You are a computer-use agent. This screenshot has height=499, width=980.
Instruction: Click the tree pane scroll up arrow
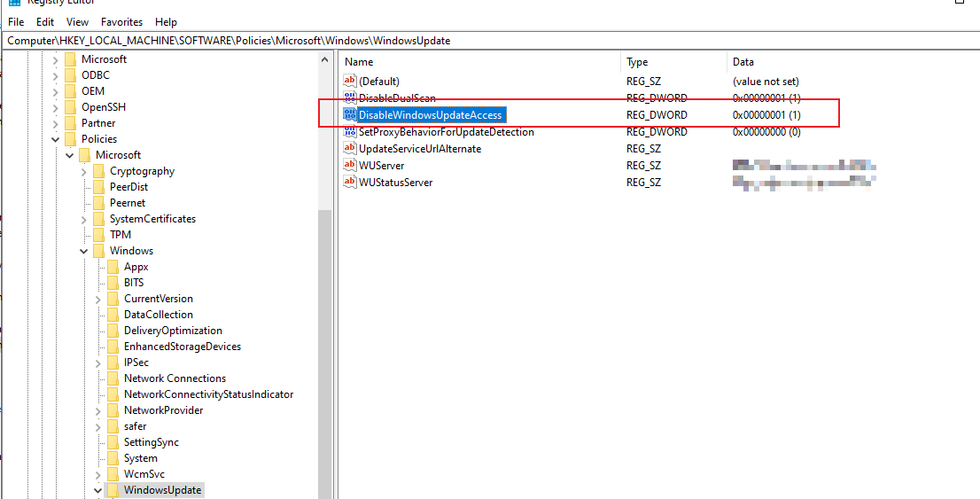324,60
